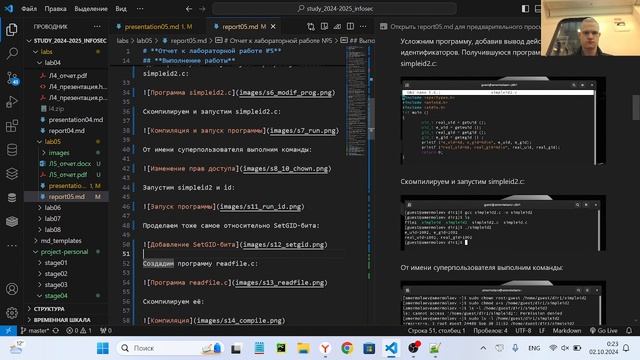Screen dimensions: 640x360
Task: Open the Search view in activity bar
Action: coord(12,53)
